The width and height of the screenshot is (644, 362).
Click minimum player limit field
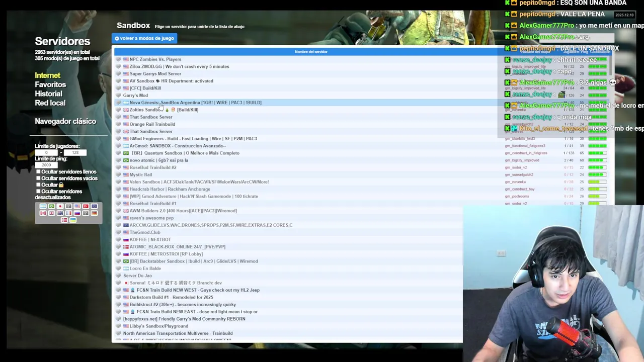click(x=46, y=152)
